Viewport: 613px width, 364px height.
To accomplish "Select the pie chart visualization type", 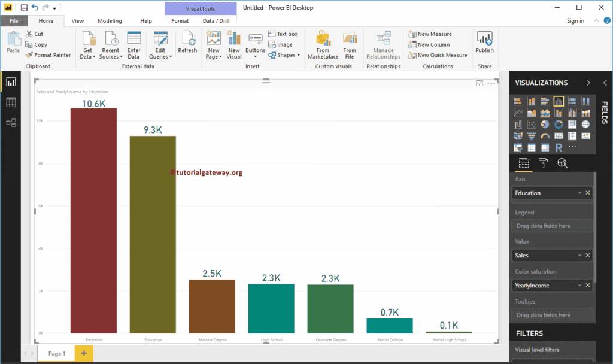I will 545,124.
